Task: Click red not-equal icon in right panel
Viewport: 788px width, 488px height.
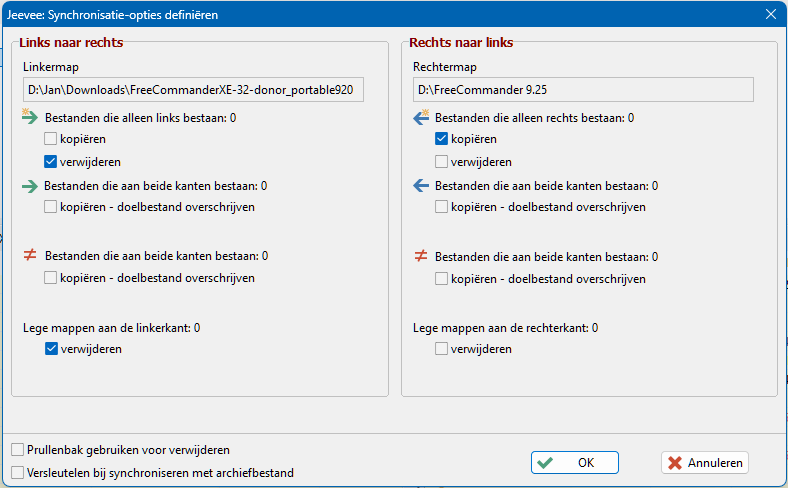Action: pos(421,256)
